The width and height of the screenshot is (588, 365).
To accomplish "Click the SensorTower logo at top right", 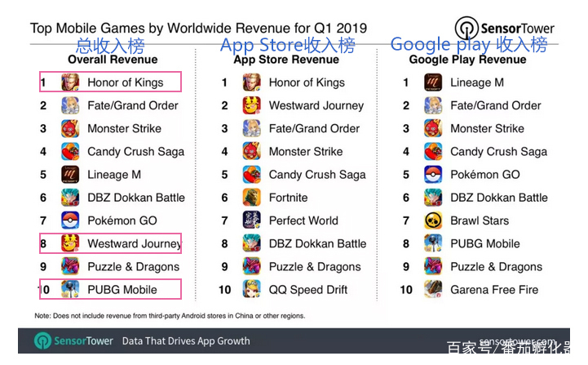I will tap(504, 28).
